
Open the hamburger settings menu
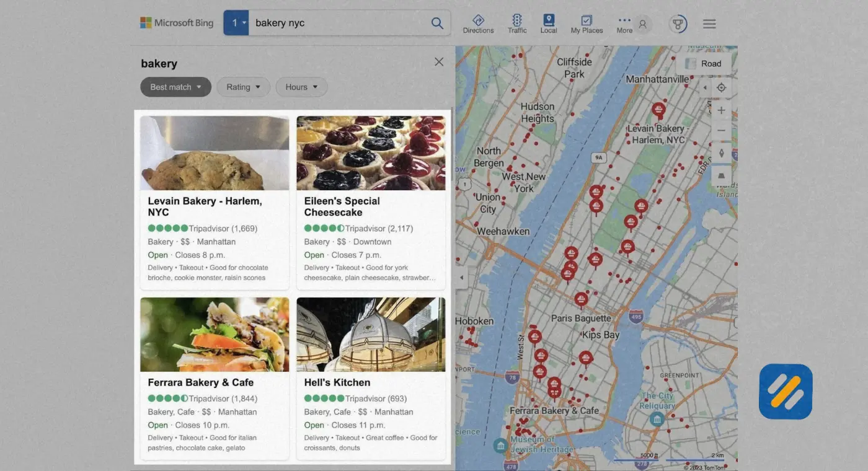click(x=709, y=24)
